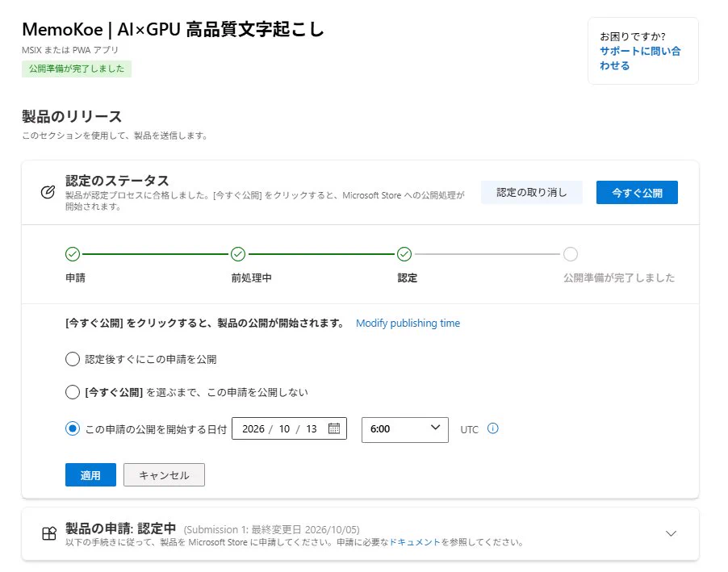The height and width of the screenshot is (572, 728).
Task: Click the 製品のリリース heading
Action: [x=72, y=116]
